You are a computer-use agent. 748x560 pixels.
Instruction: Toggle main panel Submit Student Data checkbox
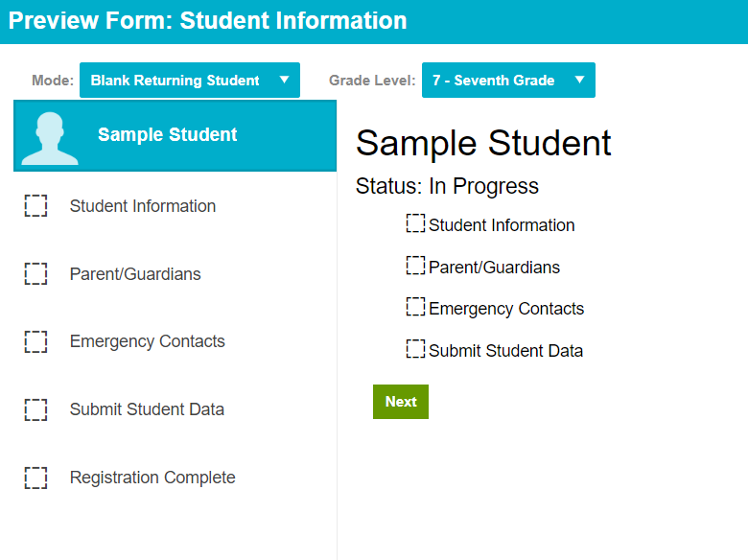click(x=415, y=349)
